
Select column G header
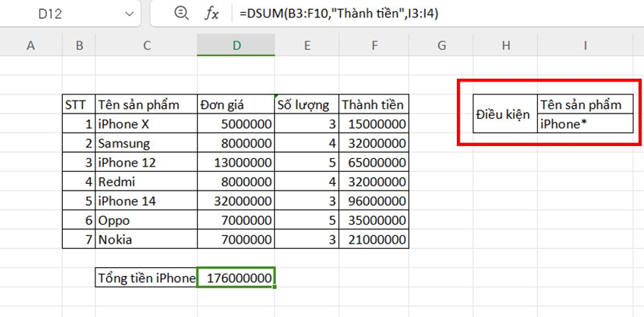(441, 45)
